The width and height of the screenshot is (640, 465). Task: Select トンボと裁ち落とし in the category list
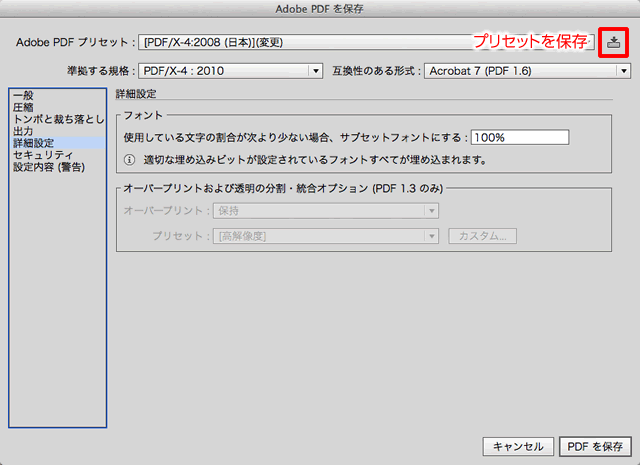click(57, 119)
